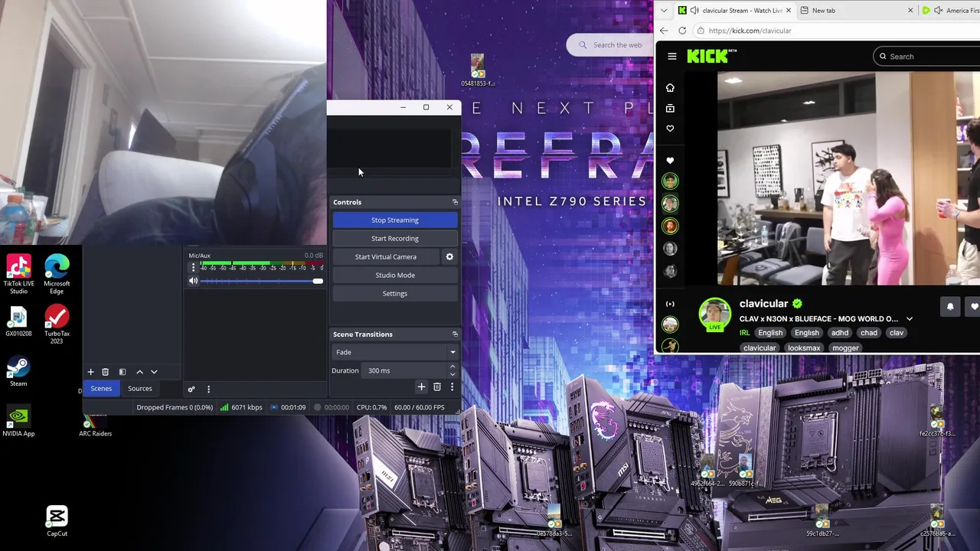Expand the browser tab list chevron
The width and height of the screenshot is (980, 551).
click(663, 11)
